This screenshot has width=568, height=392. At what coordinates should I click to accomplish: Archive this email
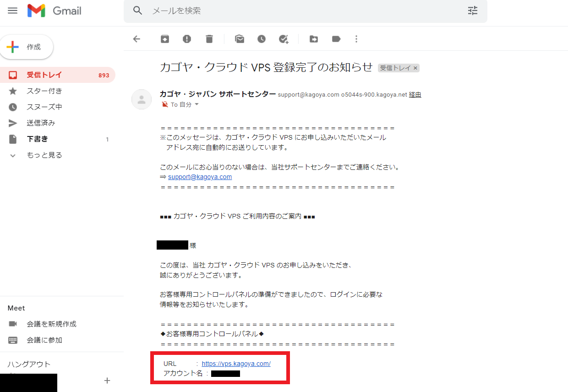coord(165,39)
